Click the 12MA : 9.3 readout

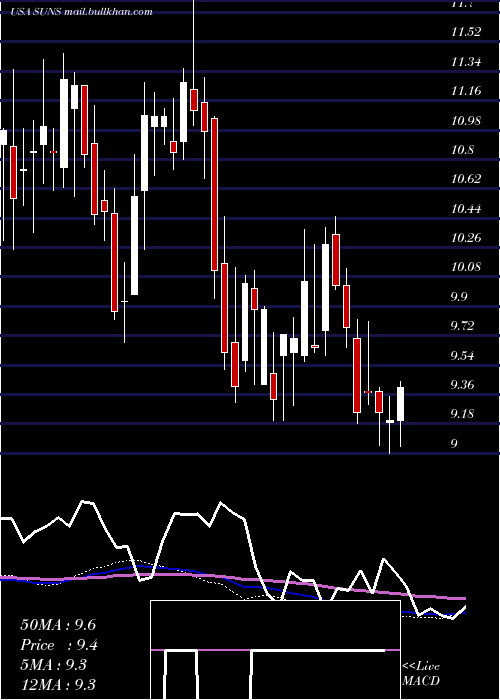pyautogui.click(x=58, y=684)
